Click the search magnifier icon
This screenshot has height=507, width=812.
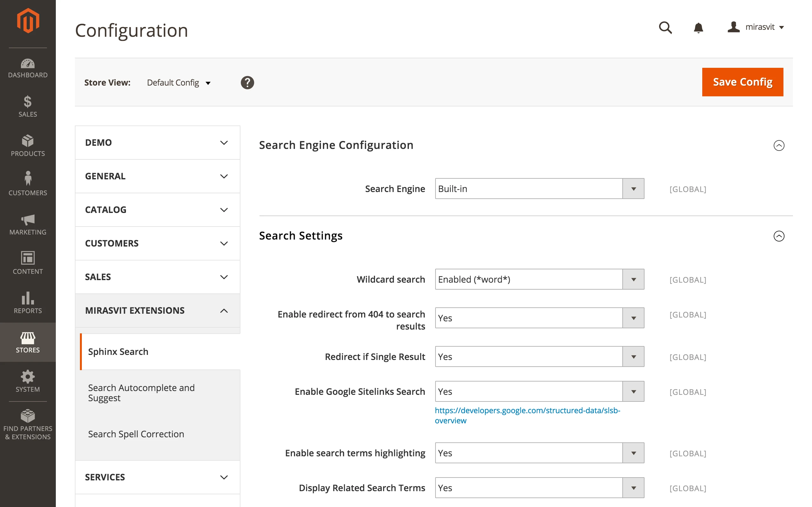[665, 28]
